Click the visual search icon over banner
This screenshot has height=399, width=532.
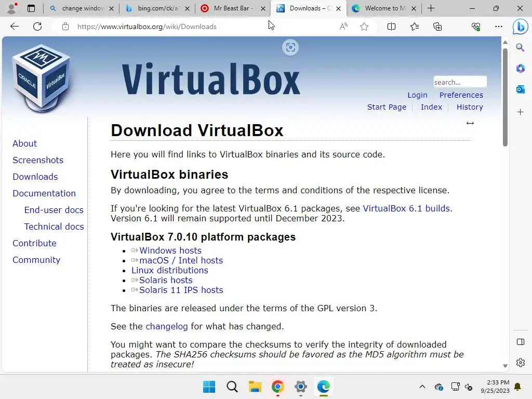click(290, 47)
